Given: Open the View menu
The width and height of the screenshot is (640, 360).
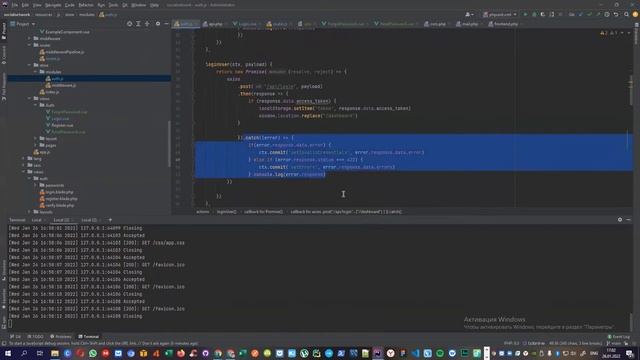Looking at the screenshot, I should (37, 5).
